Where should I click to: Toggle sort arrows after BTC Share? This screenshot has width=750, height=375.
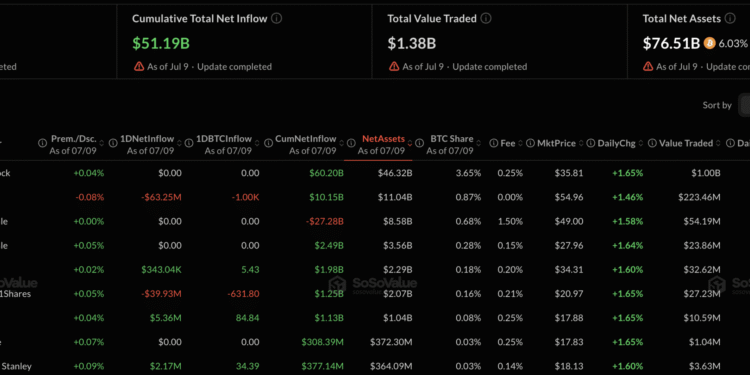[478, 143]
